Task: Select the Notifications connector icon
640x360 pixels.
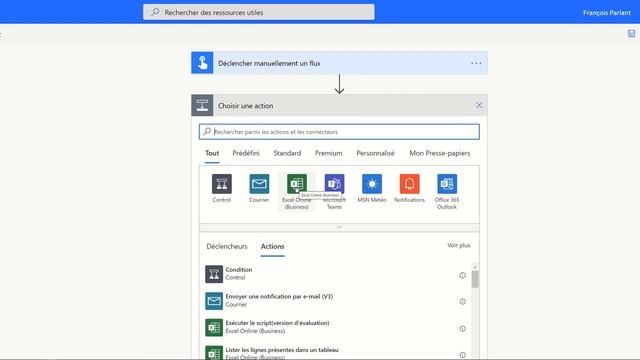Action: click(x=409, y=184)
